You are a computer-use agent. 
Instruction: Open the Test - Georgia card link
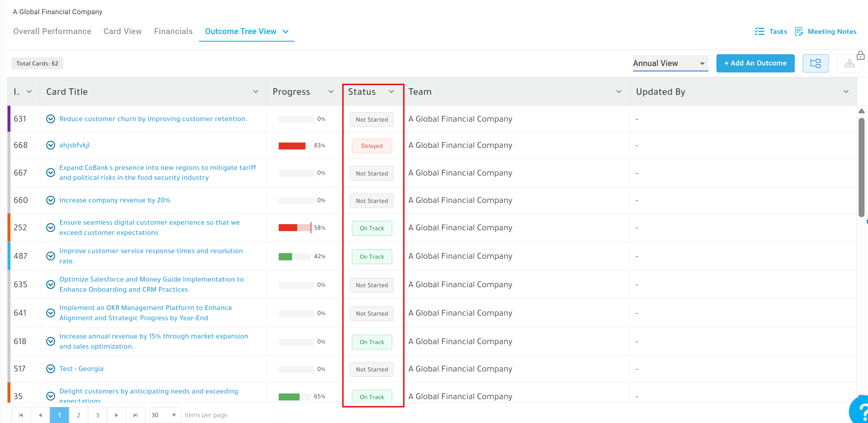click(81, 369)
